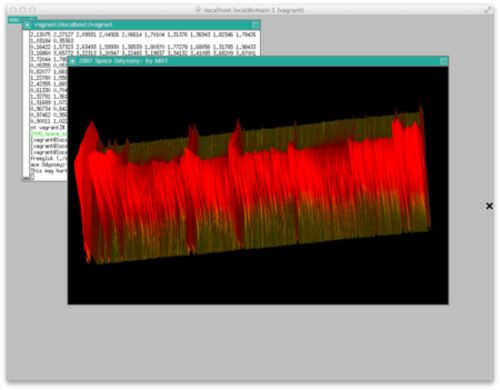Click the proxy icon beside the localhost.localdomain title

[199, 10]
